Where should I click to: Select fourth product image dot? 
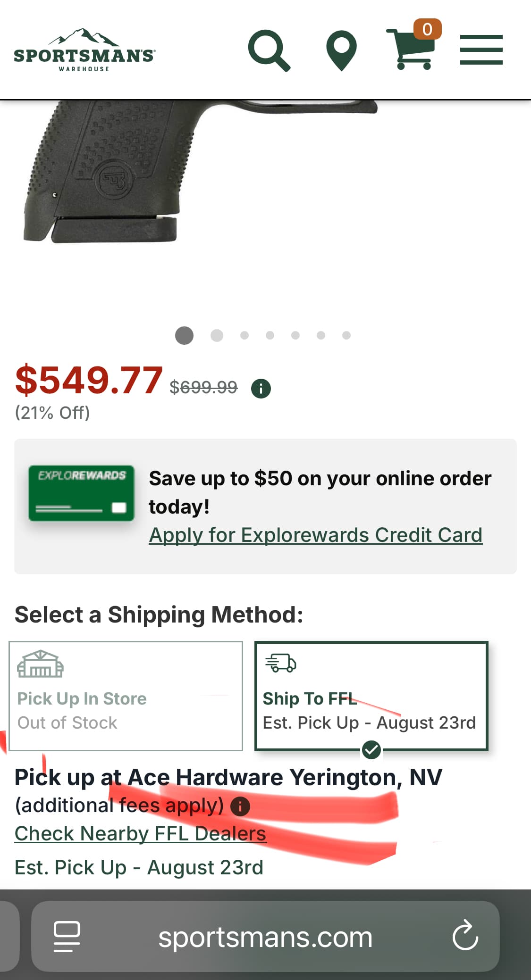[x=270, y=335]
